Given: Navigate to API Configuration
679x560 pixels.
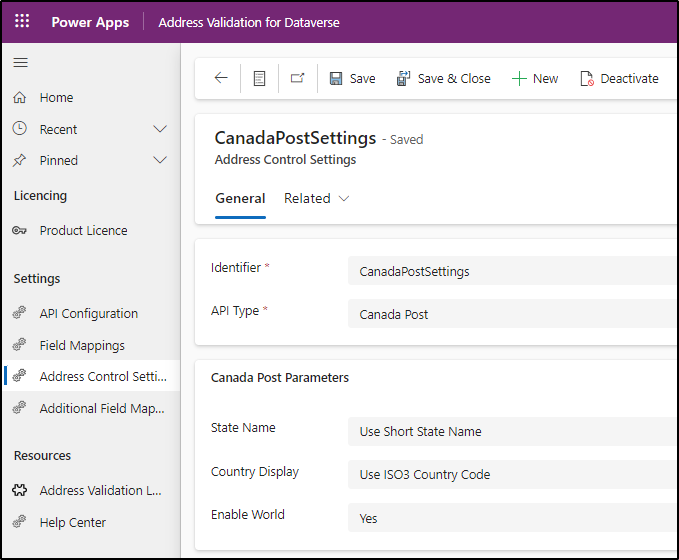Looking at the screenshot, I should pyautogui.click(x=88, y=313).
